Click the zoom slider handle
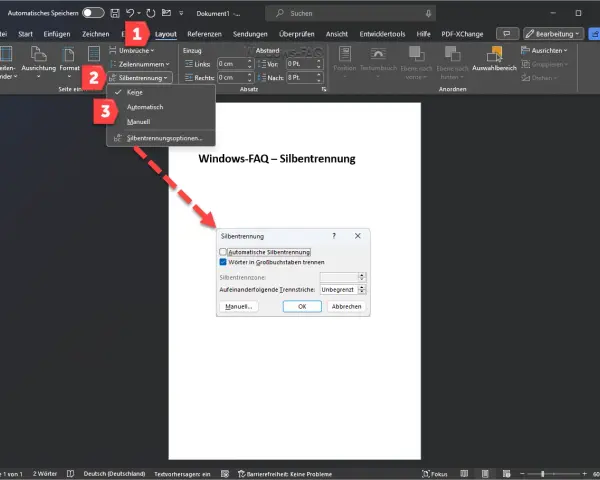 click(543, 474)
